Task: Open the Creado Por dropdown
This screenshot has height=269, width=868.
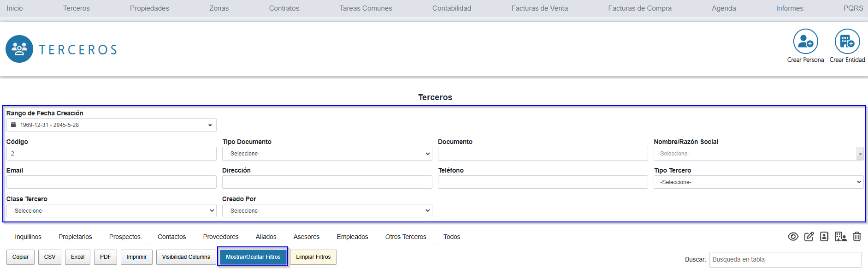Action: click(327, 211)
